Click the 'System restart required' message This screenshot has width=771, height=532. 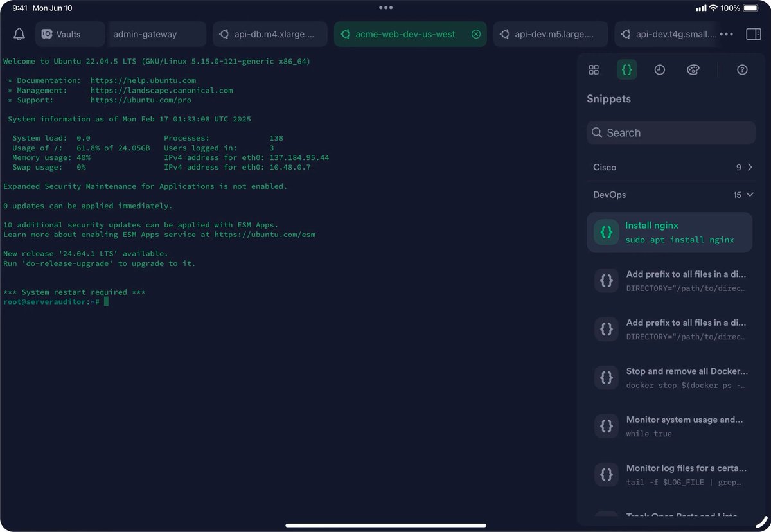(x=75, y=292)
